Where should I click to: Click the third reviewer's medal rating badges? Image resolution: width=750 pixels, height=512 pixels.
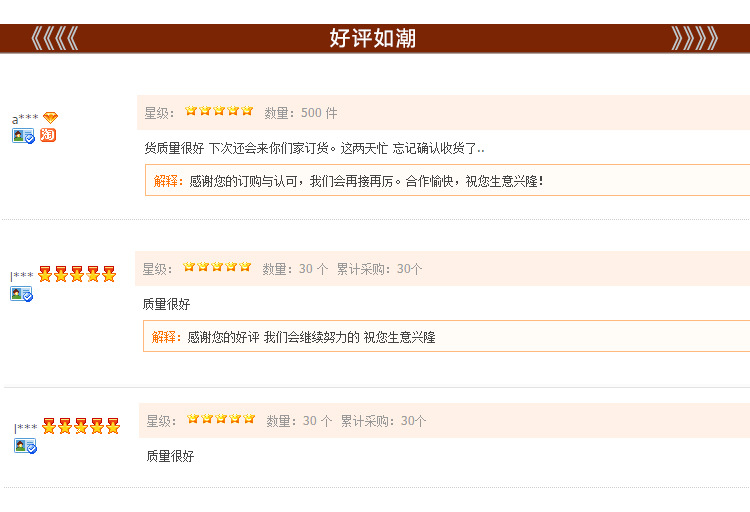coord(81,427)
